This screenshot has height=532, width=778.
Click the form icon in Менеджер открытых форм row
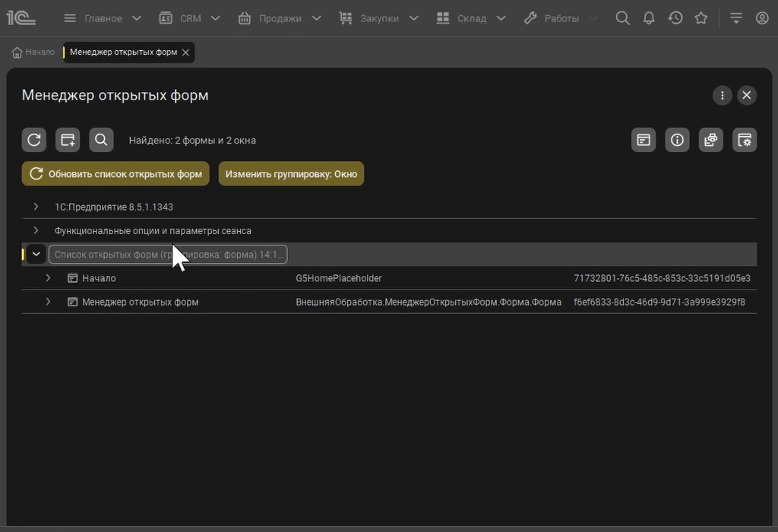pyautogui.click(x=72, y=302)
